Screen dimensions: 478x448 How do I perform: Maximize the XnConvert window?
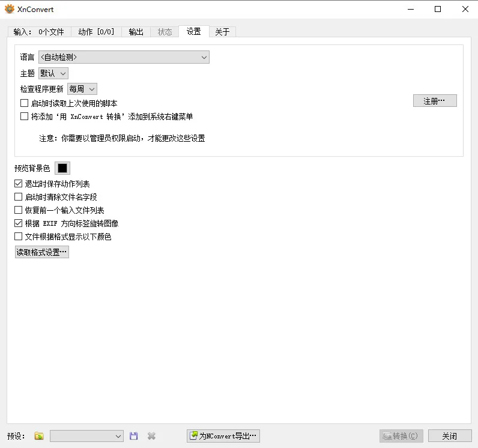[438, 9]
